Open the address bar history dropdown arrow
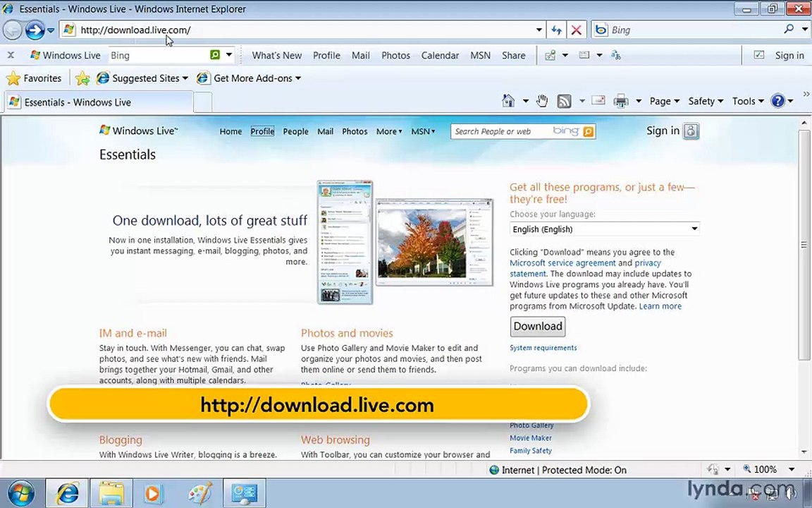Image resolution: width=812 pixels, height=508 pixels. click(x=539, y=30)
